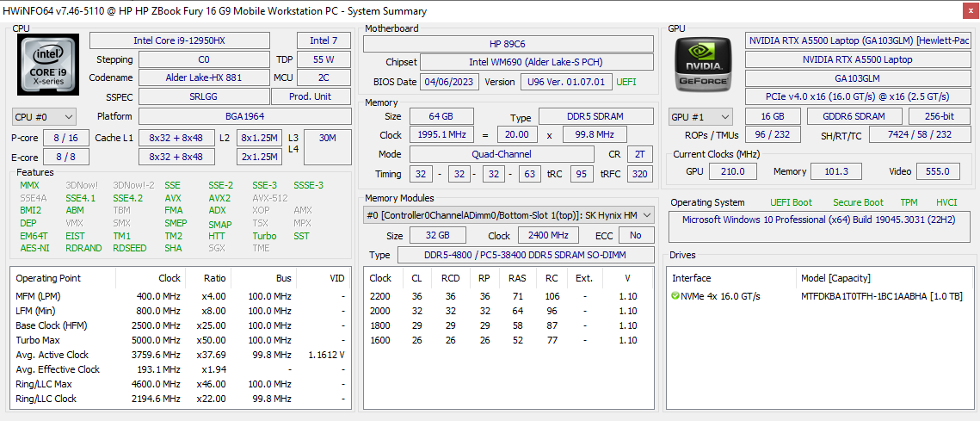The width and height of the screenshot is (980, 421).
Task: Select the Base Clock (HFM) row
Action: (x=181, y=325)
